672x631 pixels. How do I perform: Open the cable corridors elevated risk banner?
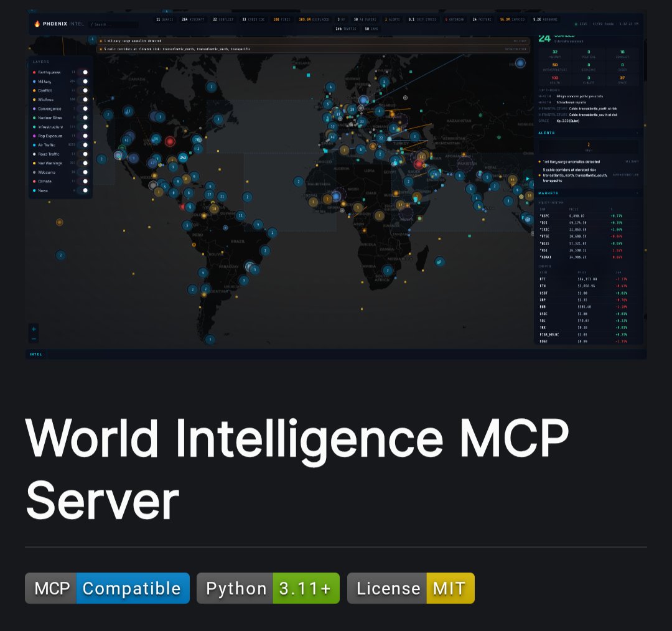click(313, 49)
